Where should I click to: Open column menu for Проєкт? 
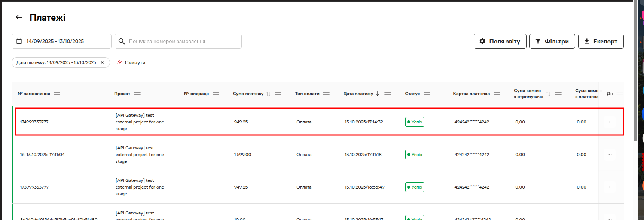click(x=137, y=94)
